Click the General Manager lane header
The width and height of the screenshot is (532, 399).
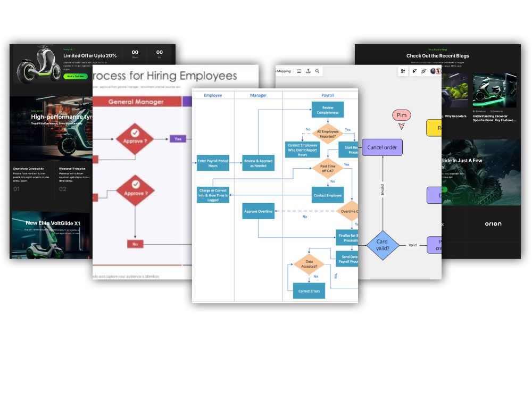pyautogui.click(x=136, y=102)
